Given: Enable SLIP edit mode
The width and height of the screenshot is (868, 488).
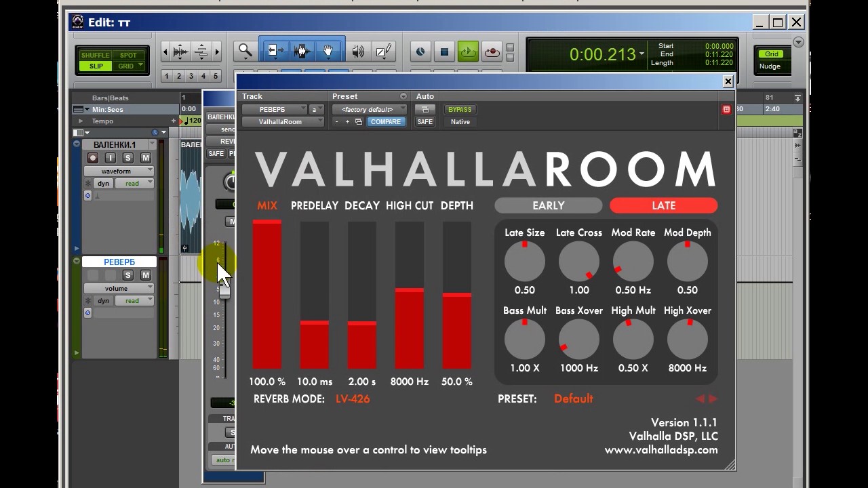Looking at the screenshot, I should coord(95,66).
